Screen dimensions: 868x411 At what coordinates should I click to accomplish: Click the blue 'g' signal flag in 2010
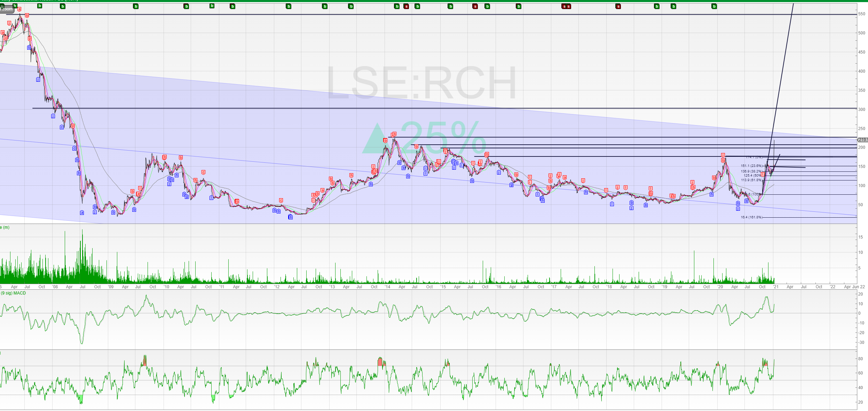[x=187, y=197]
